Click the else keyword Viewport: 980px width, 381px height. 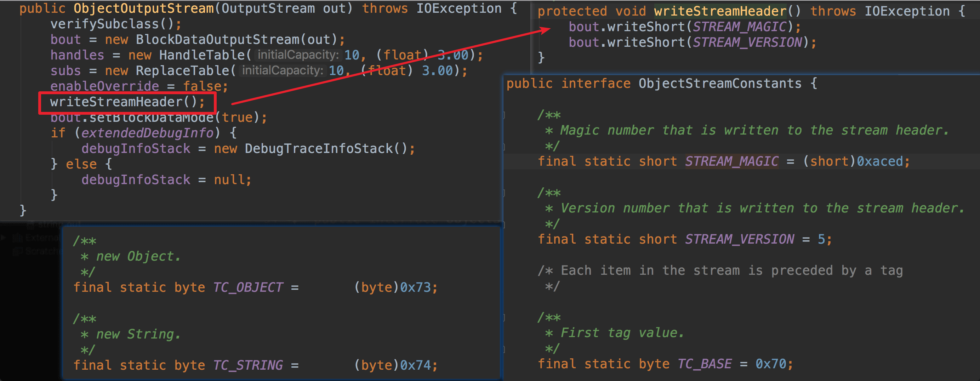81,164
